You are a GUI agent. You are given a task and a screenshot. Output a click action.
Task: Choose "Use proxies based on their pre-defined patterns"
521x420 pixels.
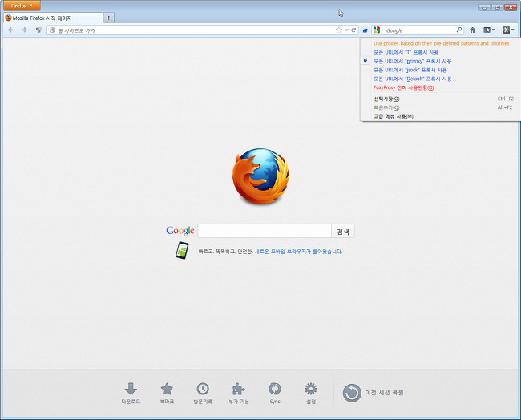point(441,43)
